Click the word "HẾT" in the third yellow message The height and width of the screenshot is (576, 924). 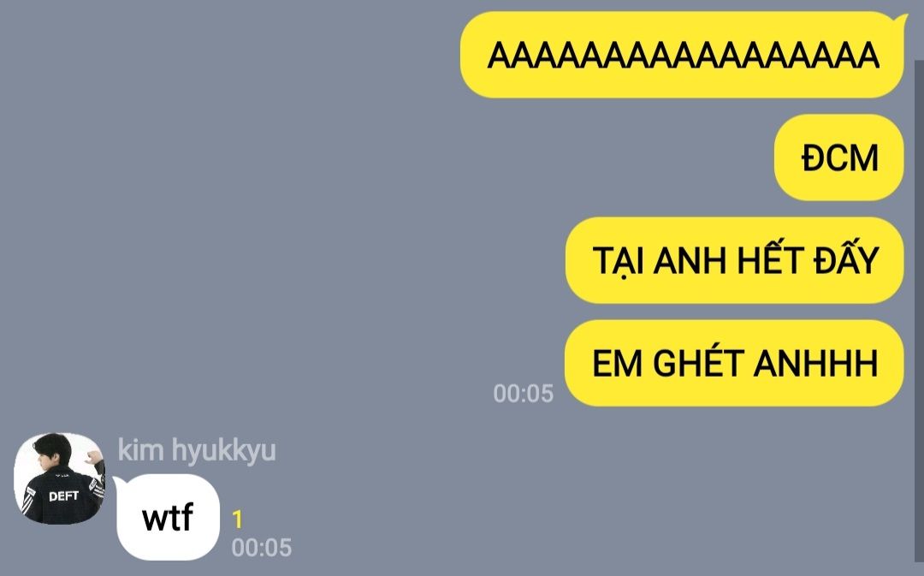point(770,259)
